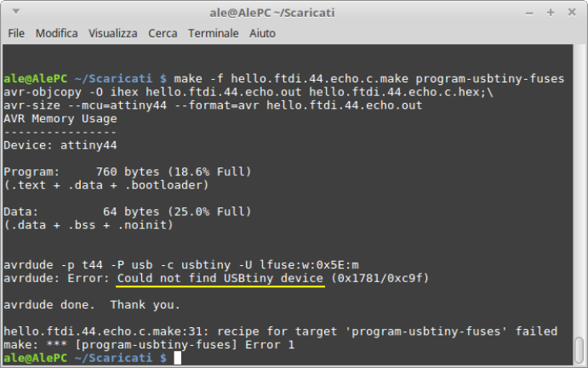Click the 'avrdude -p t44' command line
This screenshot has height=368, width=588.
[181, 265]
